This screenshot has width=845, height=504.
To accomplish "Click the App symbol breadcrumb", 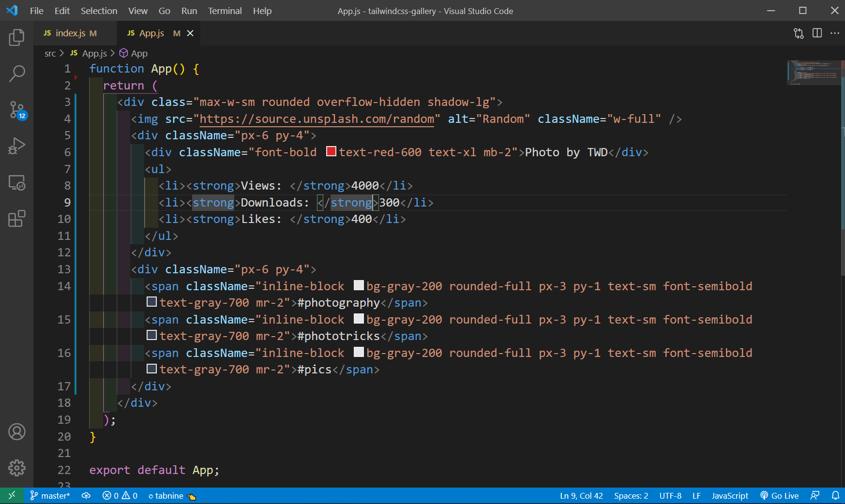I will [x=134, y=54].
